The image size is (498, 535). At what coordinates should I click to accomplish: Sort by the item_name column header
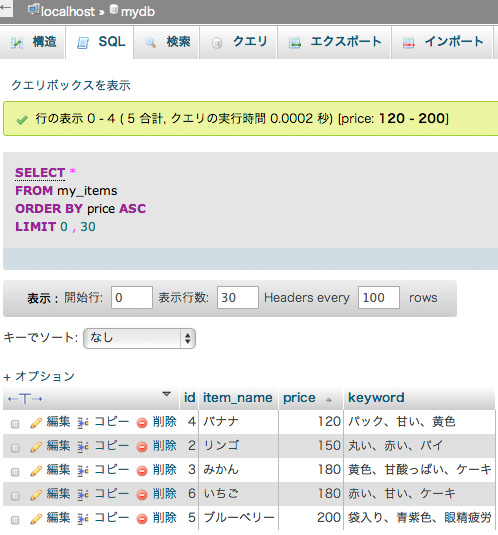(x=238, y=398)
